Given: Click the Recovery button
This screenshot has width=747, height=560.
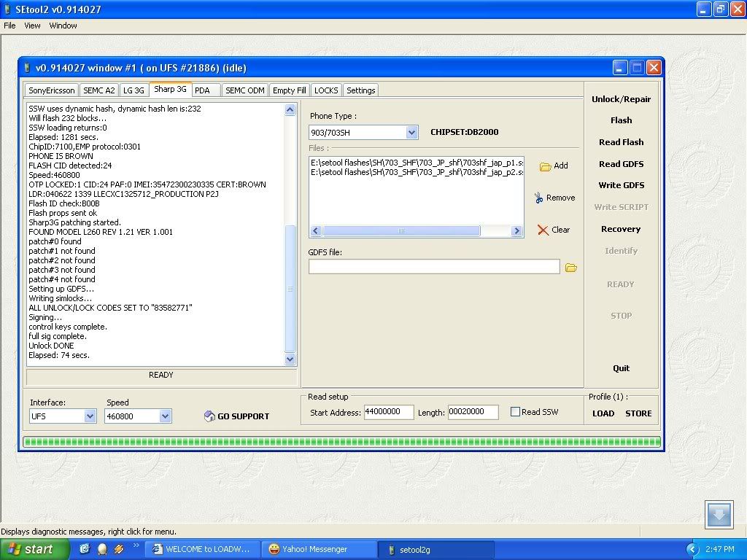Looking at the screenshot, I should [621, 229].
